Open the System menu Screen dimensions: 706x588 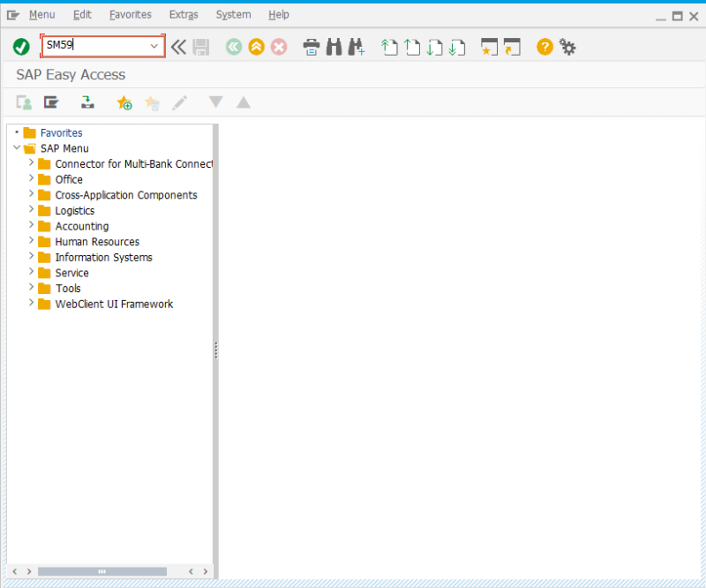click(x=233, y=14)
